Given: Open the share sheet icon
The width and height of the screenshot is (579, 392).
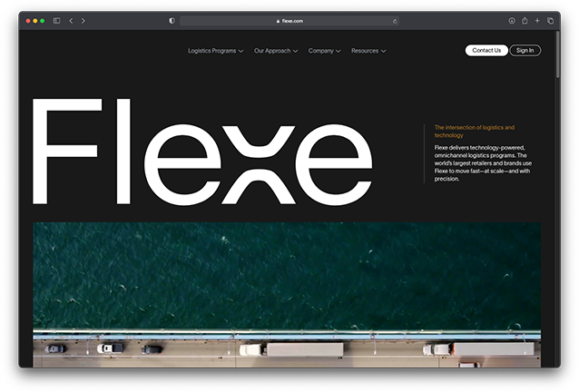Looking at the screenshot, I should coord(525,21).
